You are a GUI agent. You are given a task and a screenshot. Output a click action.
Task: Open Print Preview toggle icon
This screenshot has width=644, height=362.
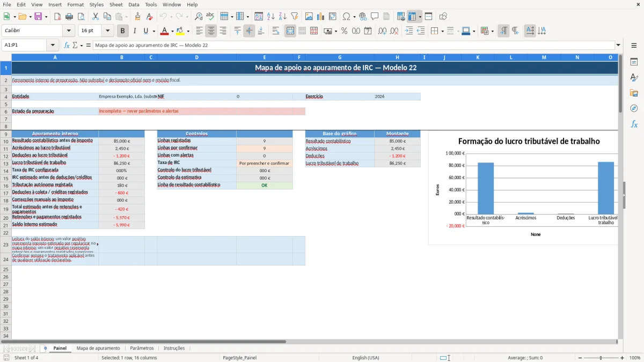point(80,17)
